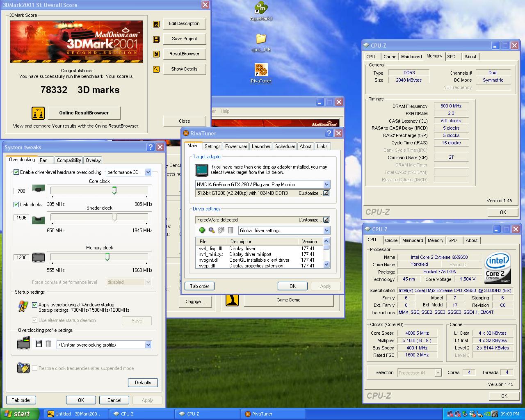The image size is (525, 420).
Task: Click the Online ResultBrowser button
Action: pyautogui.click(x=84, y=113)
